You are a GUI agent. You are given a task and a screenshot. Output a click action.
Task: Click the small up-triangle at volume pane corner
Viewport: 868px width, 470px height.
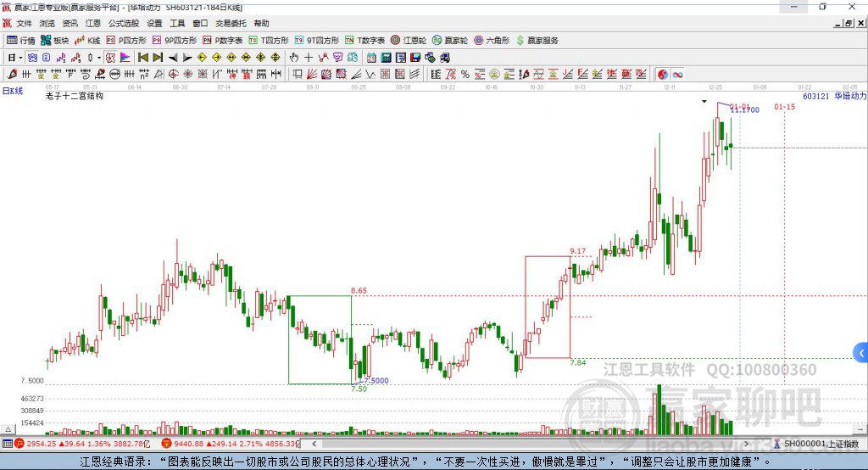coord(8,429)
